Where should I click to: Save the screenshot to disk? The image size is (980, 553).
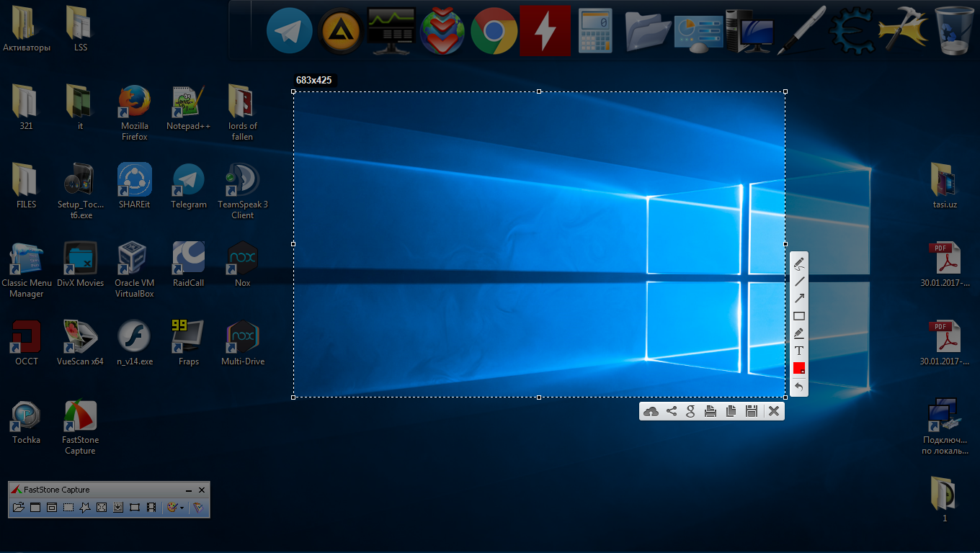[751, 411]
